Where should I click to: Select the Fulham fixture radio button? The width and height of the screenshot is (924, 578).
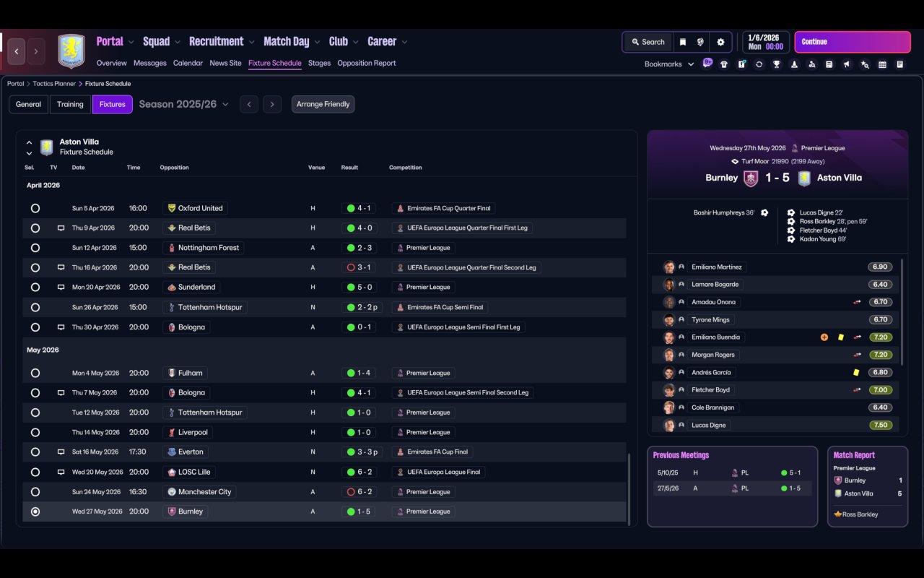pyautogui.click(x=35, y=374)
